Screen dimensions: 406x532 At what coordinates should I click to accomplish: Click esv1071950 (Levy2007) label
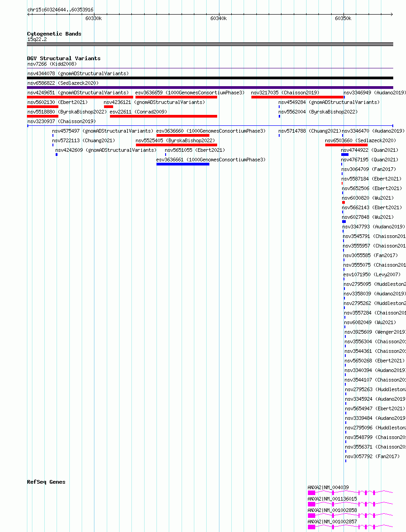click(x=372, y=274)
